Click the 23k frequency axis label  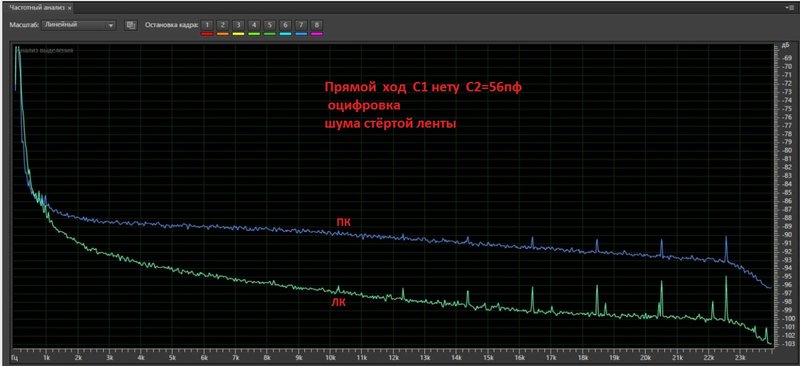[x=740, y=359]
